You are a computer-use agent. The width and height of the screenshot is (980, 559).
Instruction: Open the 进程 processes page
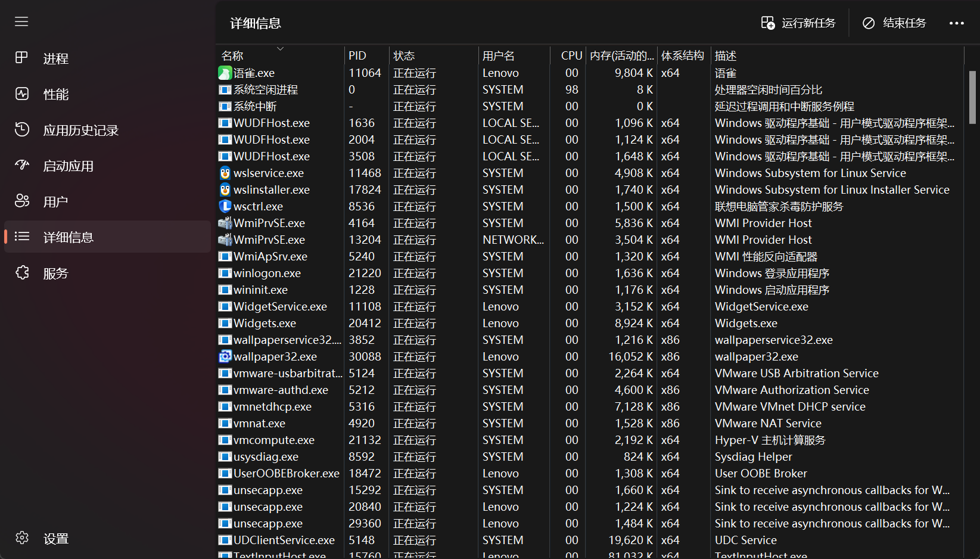[x=107, y=58]
